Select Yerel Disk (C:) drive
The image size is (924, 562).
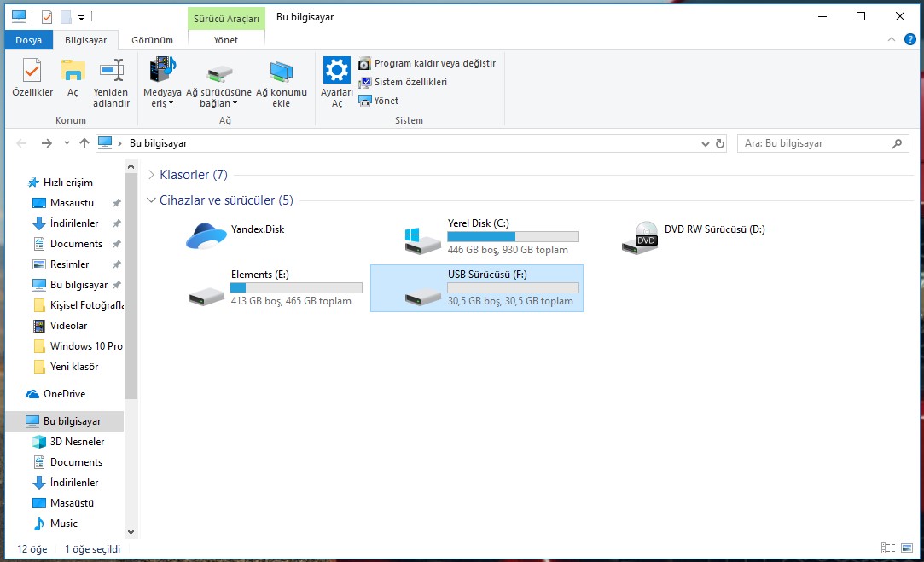click(x=476, y=235)
